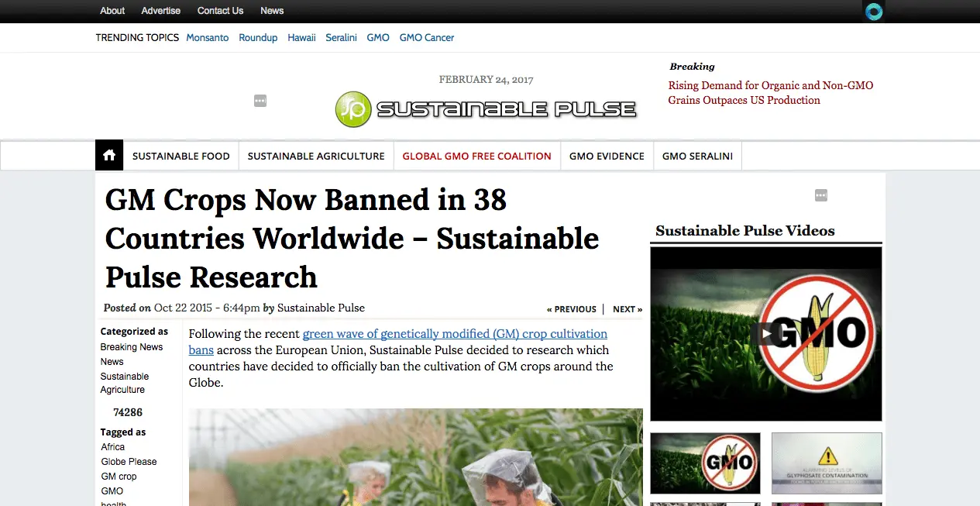
Task: Click the Sustainable Pulse logo
Action: coord(486,108)
